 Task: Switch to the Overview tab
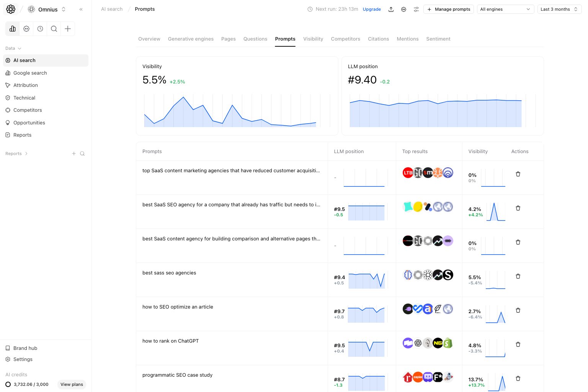[149, 39]
